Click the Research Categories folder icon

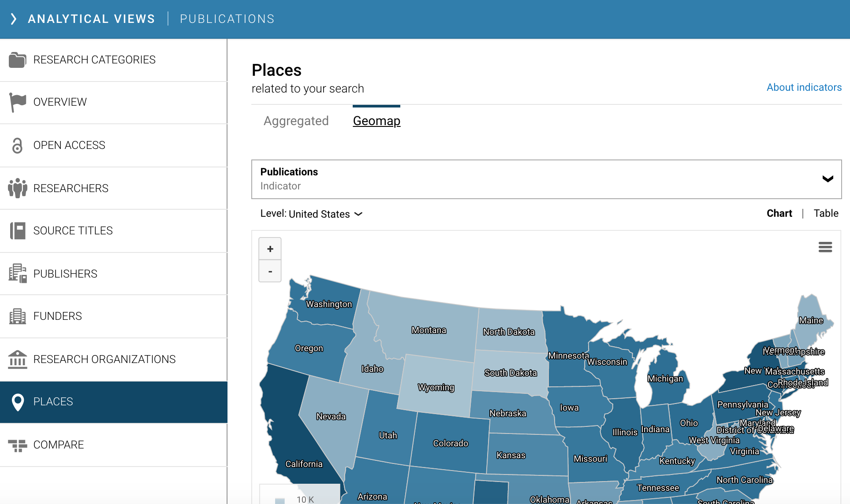[x=18, y=60]
